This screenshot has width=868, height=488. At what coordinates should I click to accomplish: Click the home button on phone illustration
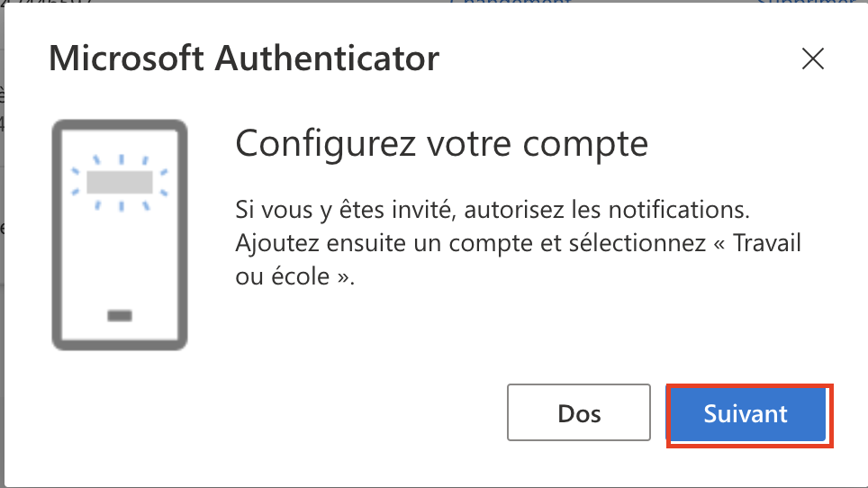point(120,315)
